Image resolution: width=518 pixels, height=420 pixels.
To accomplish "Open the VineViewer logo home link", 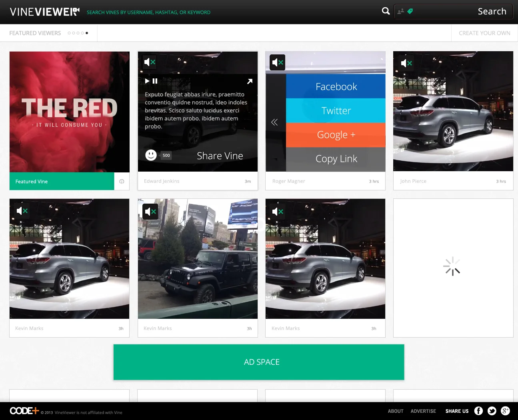I will [44, 12].
